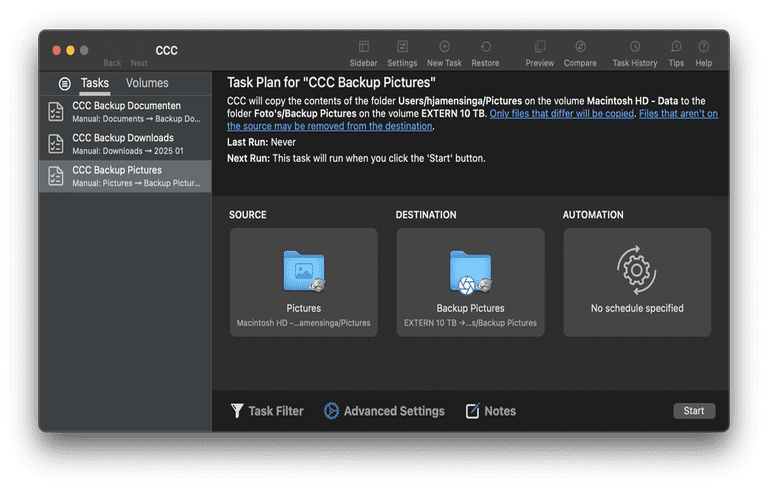Viewport: 768px width, 490px height.
Task: Click the Task Filter funnel icon
Action: point(237,411)
